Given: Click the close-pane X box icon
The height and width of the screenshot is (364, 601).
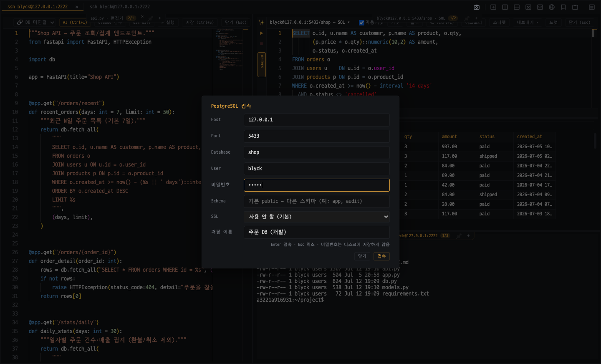Looking at the screenshot, I should [528, 7].
